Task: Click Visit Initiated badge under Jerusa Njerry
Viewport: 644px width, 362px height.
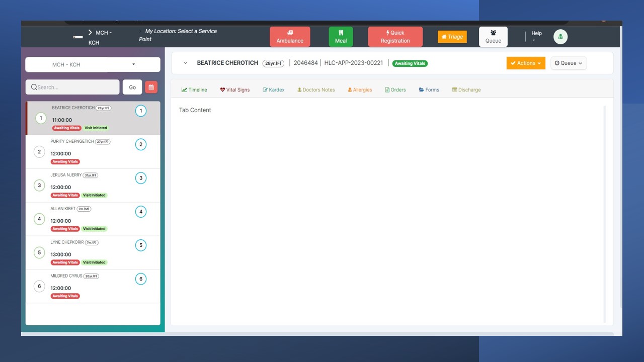Action: pos(94,195)
